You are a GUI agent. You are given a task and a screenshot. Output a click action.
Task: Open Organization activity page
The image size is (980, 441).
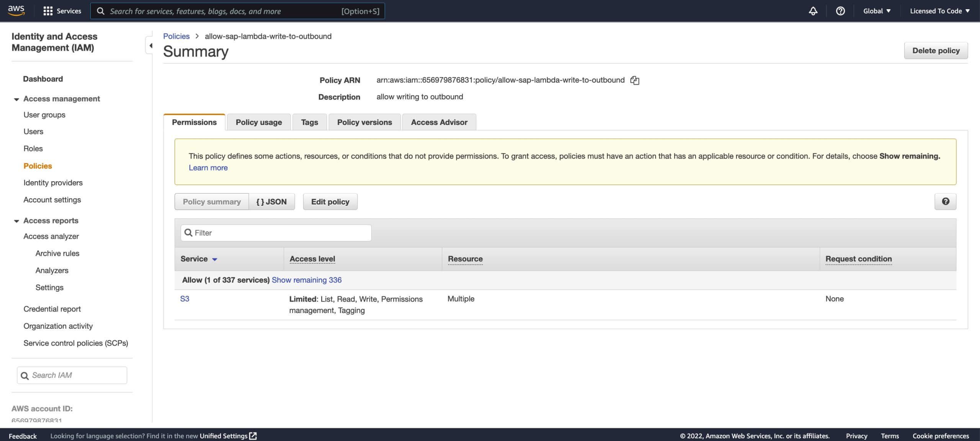pyautogui.click(x=58, y=326)
